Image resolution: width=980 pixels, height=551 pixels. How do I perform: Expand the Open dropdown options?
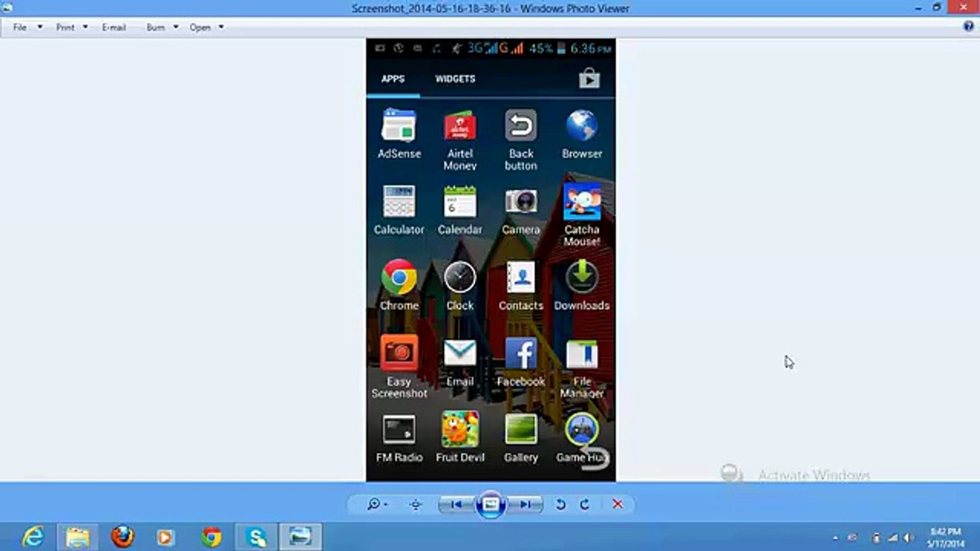coord(220,27)
